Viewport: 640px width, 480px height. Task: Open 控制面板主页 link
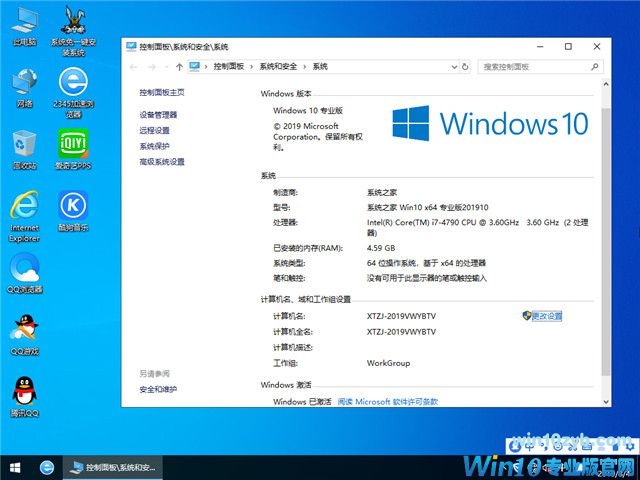click(162, 93)
